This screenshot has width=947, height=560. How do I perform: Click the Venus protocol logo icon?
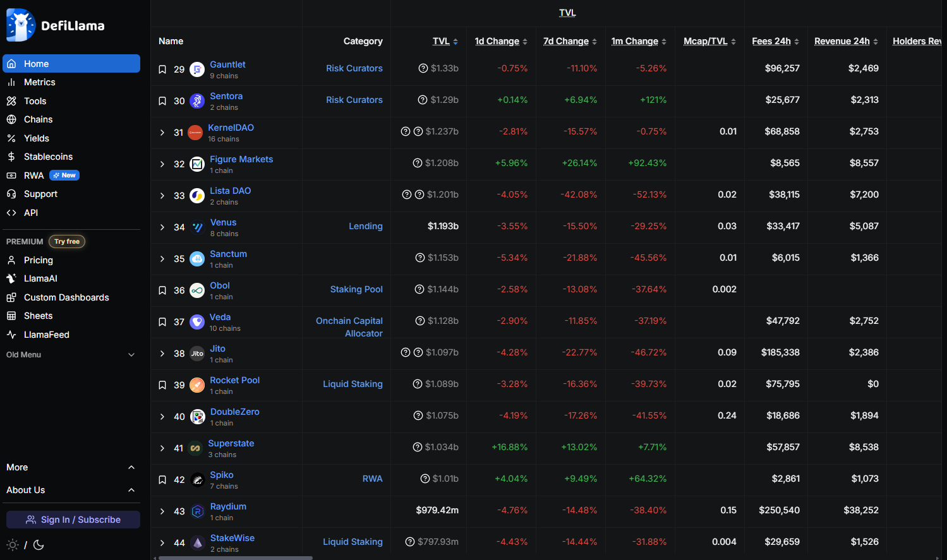[x=197, y=227]
